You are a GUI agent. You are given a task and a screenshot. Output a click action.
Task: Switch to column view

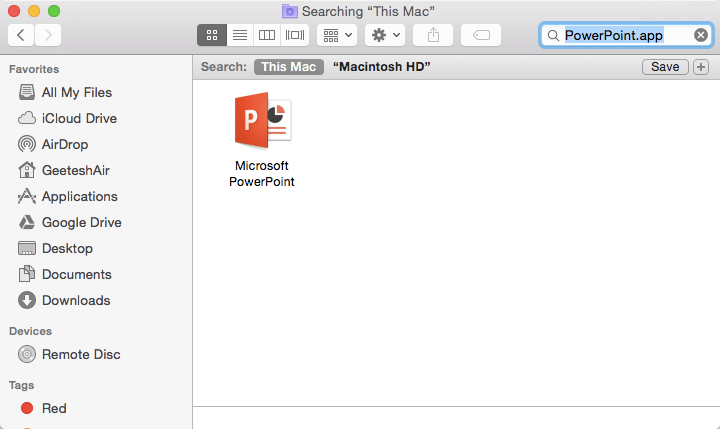pyautogui.click(x=267, y=35)
